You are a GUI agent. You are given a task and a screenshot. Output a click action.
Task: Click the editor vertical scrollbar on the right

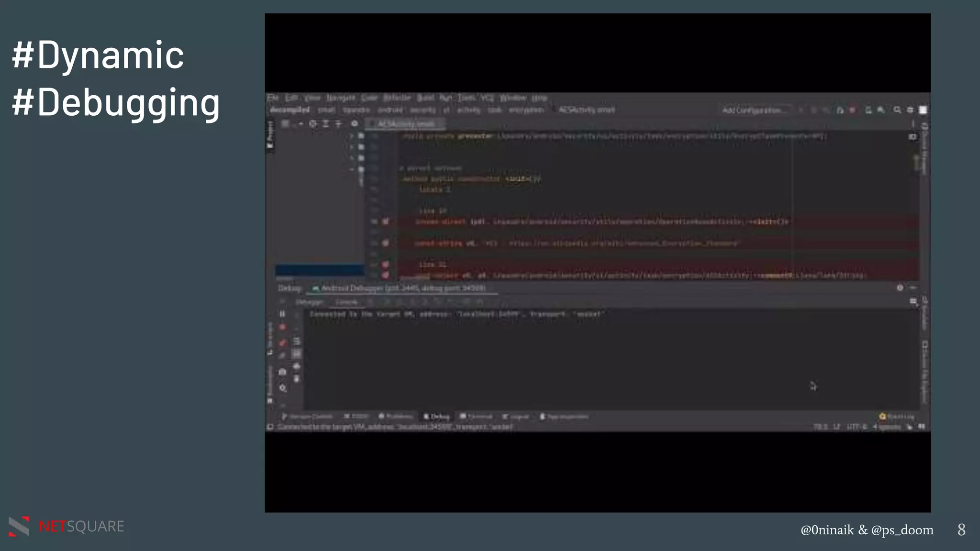tap(916, 163)
